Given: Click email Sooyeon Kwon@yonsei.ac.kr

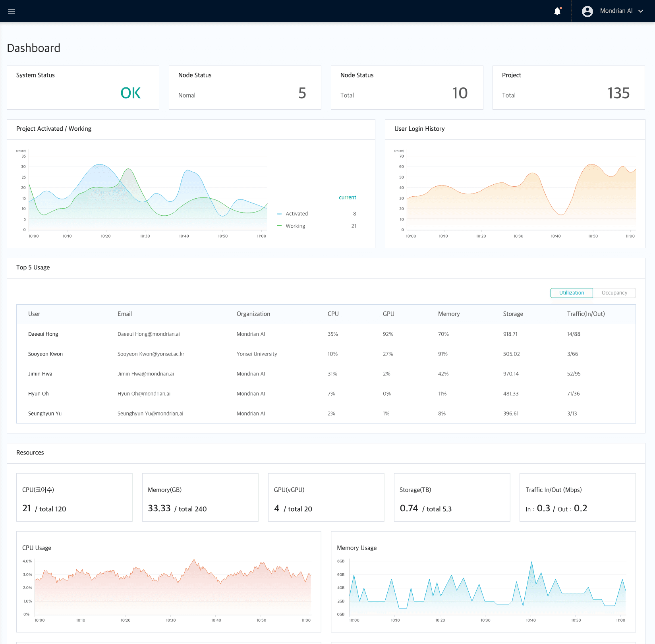Looking at the screenshot, I should click(151, 354).
